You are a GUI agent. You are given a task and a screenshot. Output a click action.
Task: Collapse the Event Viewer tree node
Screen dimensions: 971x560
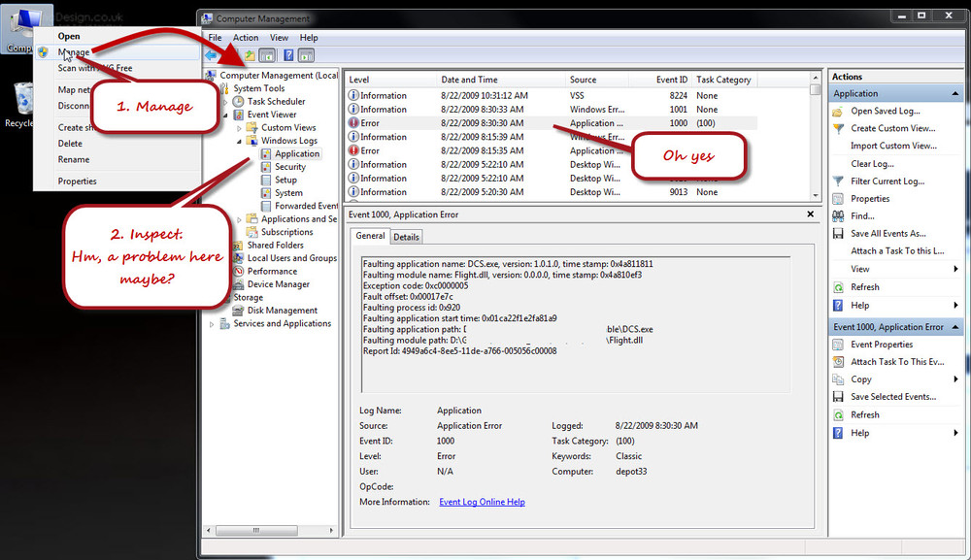click(226, 115)
